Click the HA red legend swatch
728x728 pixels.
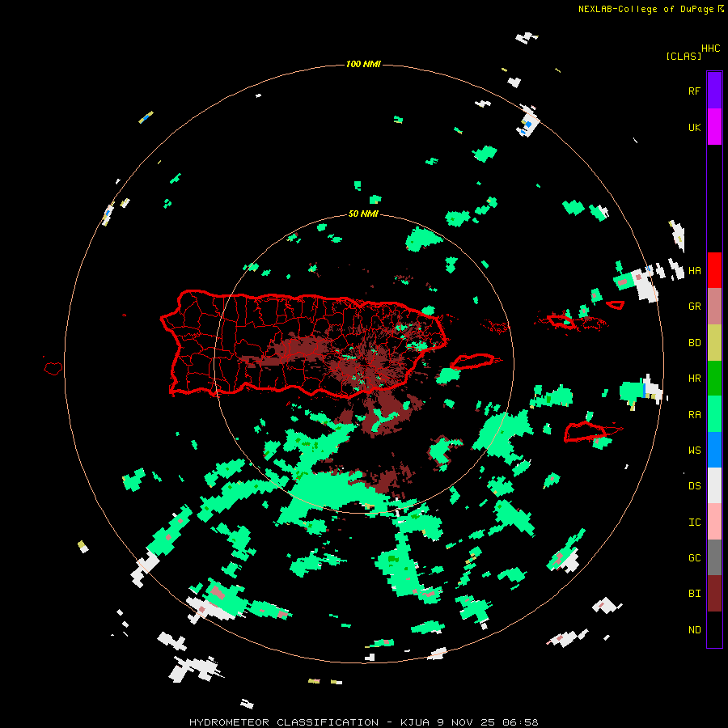coord(714,270)
